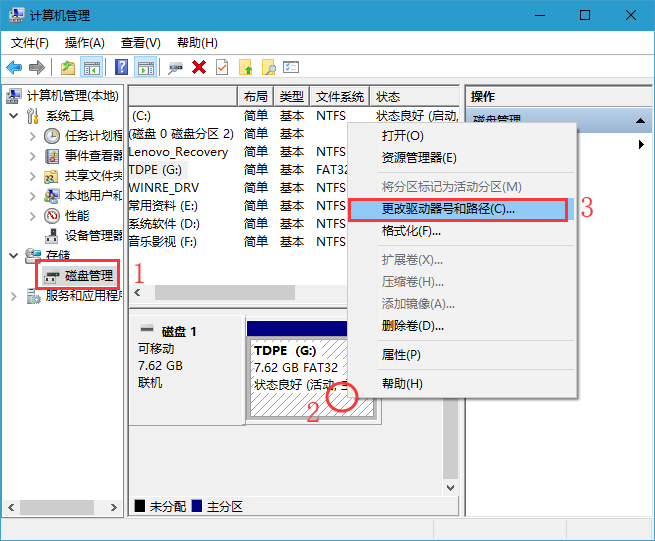Click the Properties checkmark page toolbar icon
Screen dimensions: 655x541
(222, 67)
